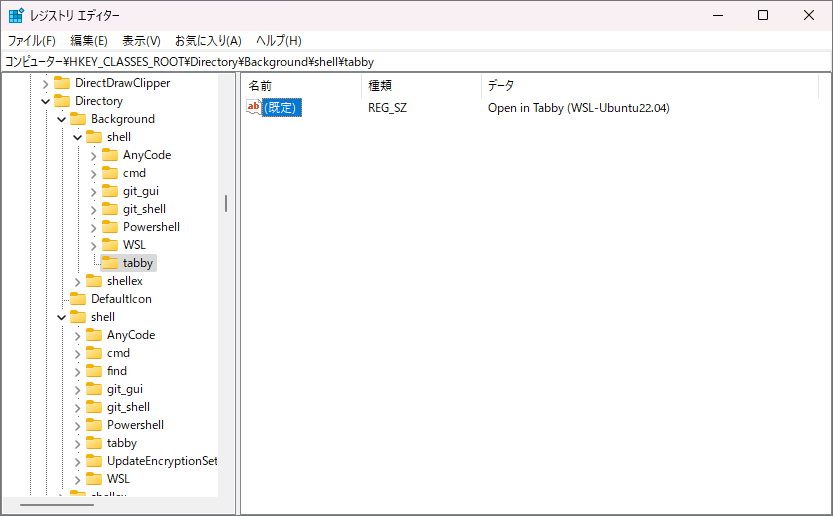The height and width of the screenshot is (516, 833).
Task: Collapse the shell key under Background
Action: click(77, 138)
